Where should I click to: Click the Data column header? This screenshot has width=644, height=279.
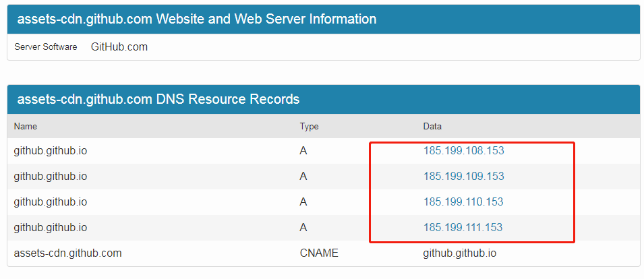[432, 126]
